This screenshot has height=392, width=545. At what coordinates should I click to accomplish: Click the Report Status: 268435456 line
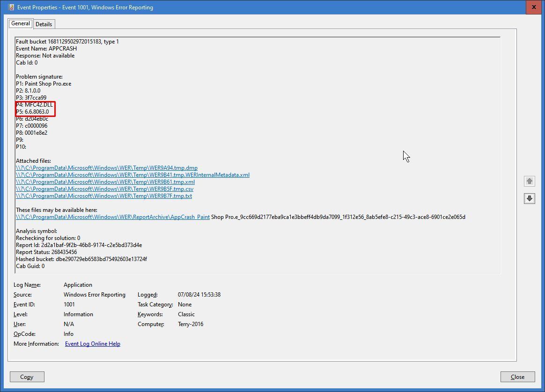point(46,252)
